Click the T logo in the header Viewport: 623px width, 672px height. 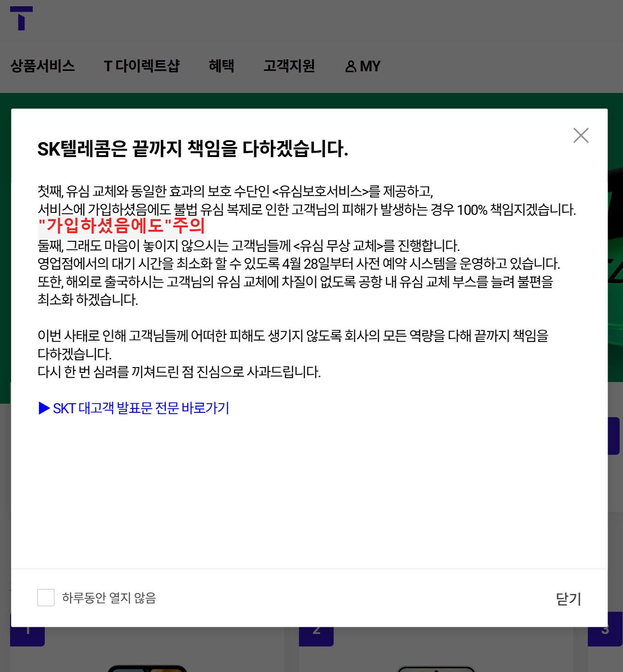point(21,18)
